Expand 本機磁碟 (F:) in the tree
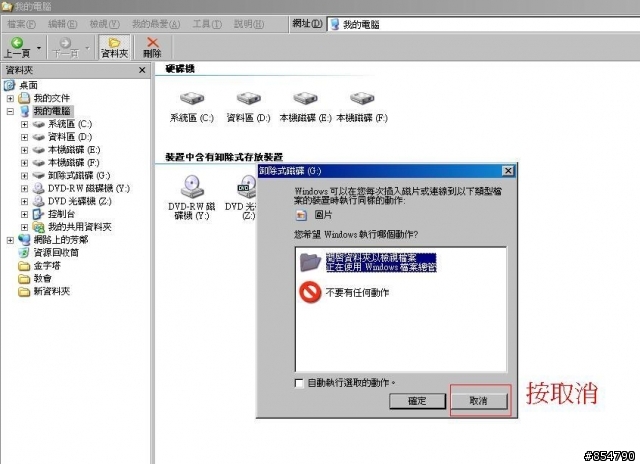This screenshot has width=640, height=464. (x=24, y=163)
